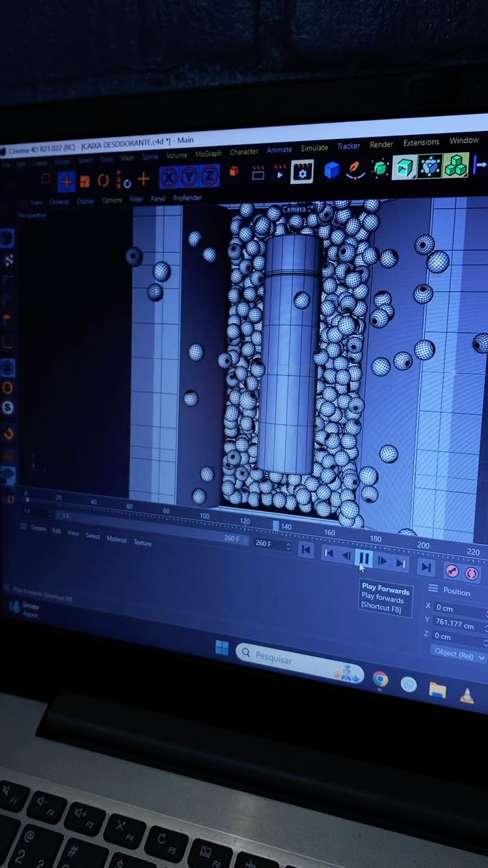Open the Animate menu
The width and height of the screenshot is (488, 868).
point(279,150)
